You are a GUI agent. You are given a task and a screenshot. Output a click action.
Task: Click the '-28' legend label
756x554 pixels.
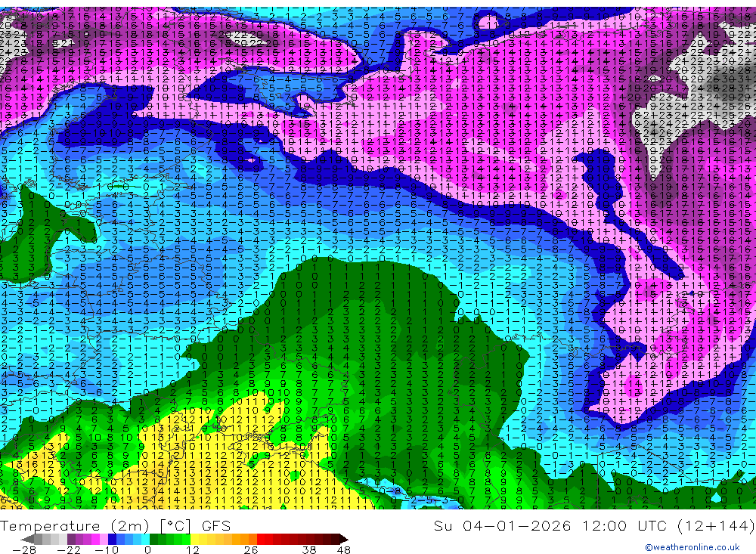[24, 550]
